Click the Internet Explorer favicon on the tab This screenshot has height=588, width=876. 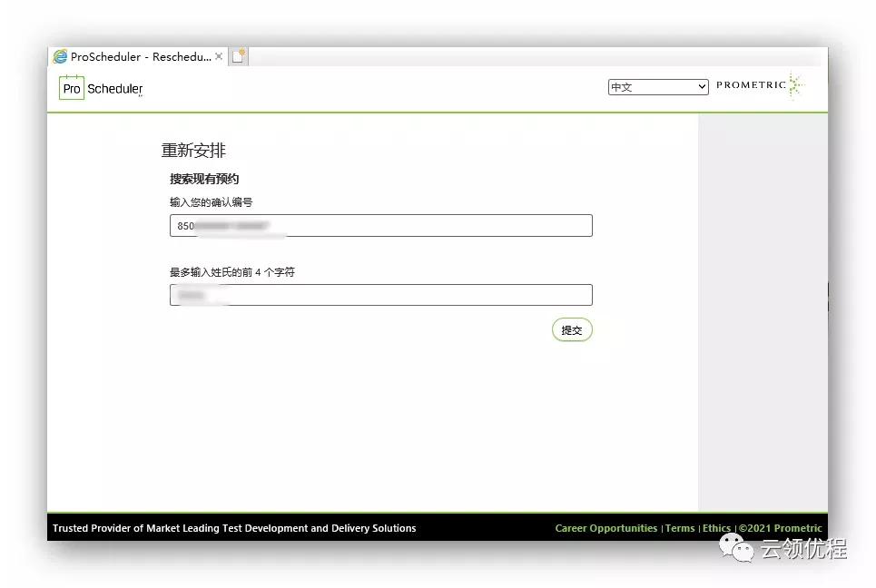(x=59, y=55)
